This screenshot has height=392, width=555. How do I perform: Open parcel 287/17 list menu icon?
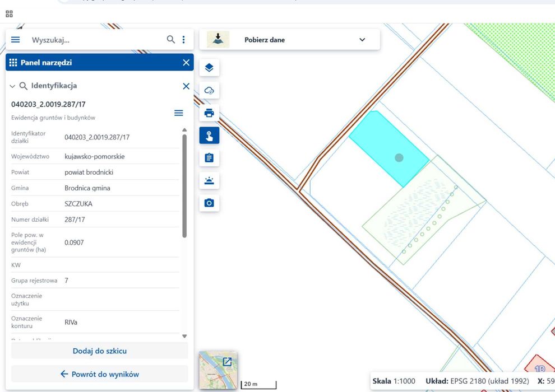(179, 113)
